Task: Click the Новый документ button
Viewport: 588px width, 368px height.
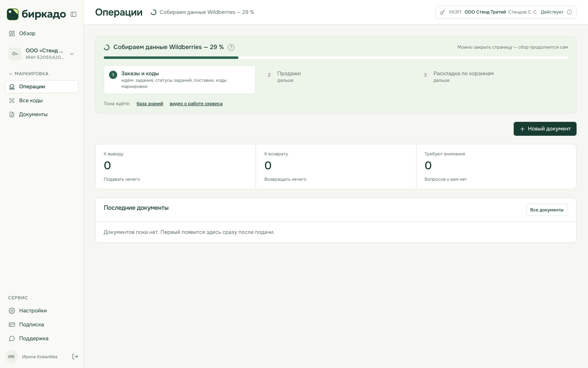Action: coord(545,129)
